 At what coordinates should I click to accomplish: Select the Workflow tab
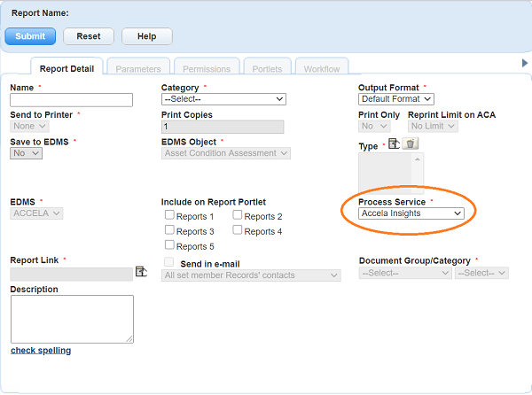coord(322,68)
